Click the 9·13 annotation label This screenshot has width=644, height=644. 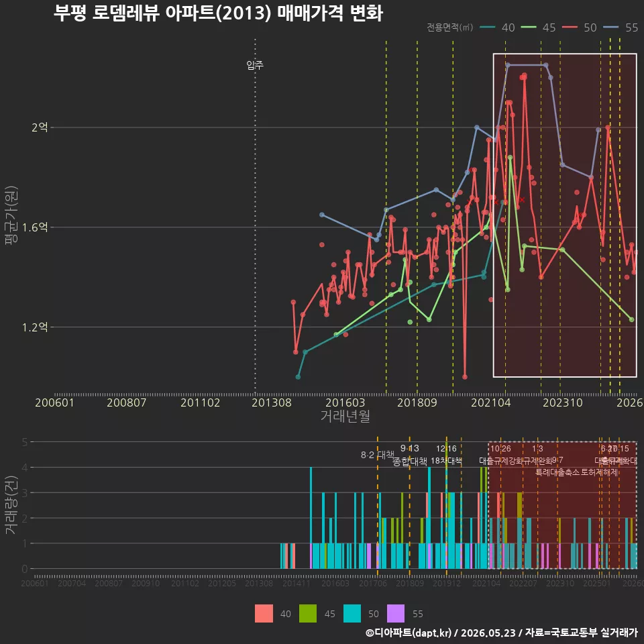(x=409, y=448)
